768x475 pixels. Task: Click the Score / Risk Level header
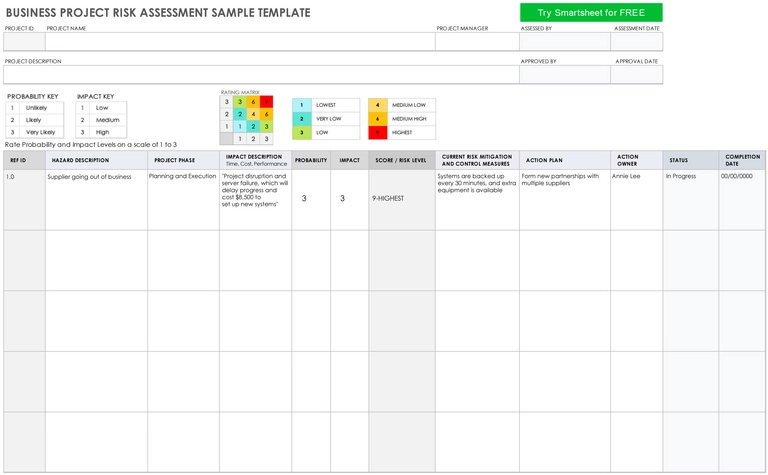[402, 160]
